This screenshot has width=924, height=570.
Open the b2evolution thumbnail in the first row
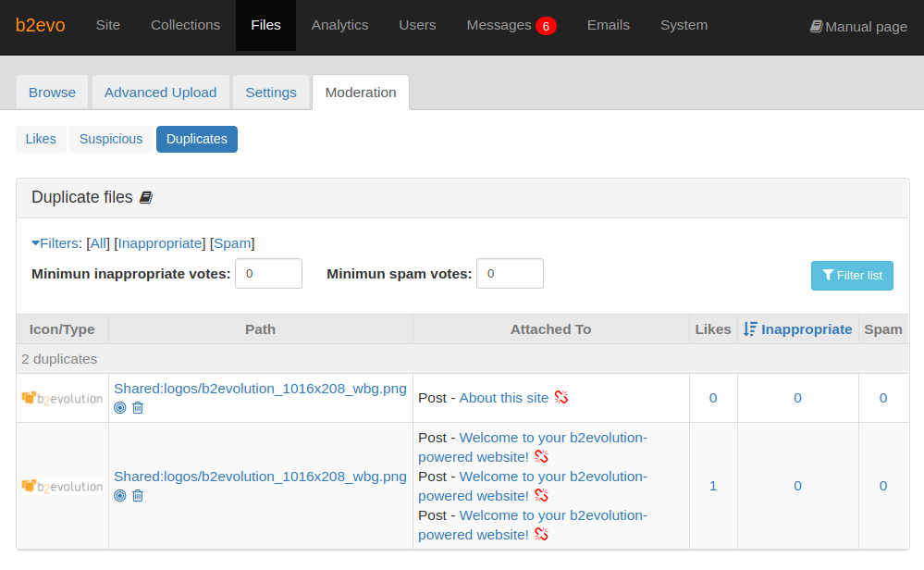[63, 399]
